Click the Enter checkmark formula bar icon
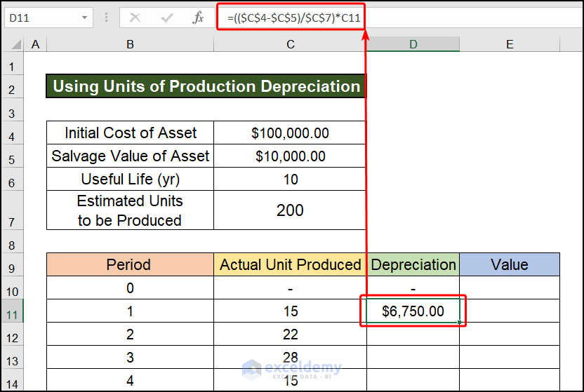584x392 pixels. [x=166, y=18]
